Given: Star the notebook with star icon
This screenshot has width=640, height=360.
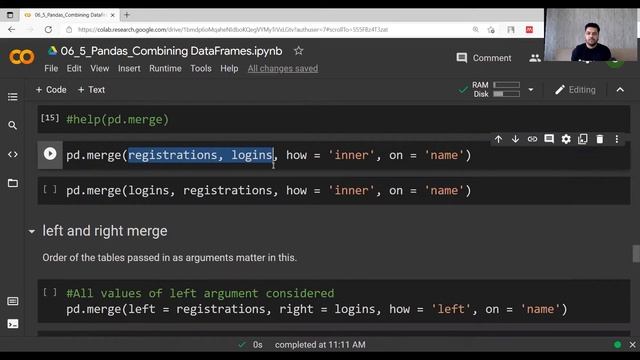Looking at the screenshot, I should pyautogui.click(x=299, y=51).
